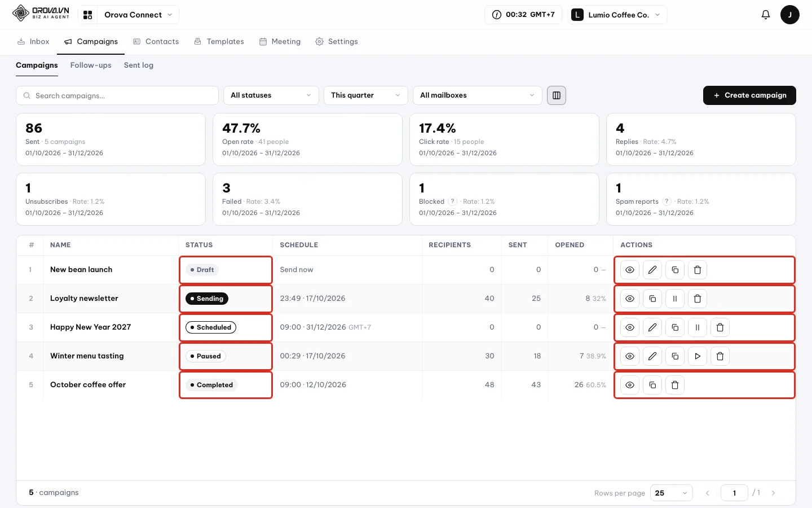Click the Blocked help question mark
This screenshot has height=508, width=812.
tap(452, 202)
